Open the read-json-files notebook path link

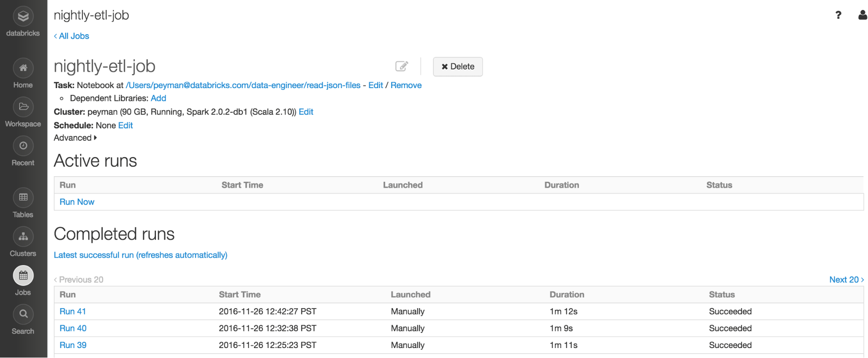pyautogui.click(x=243, y=85)
